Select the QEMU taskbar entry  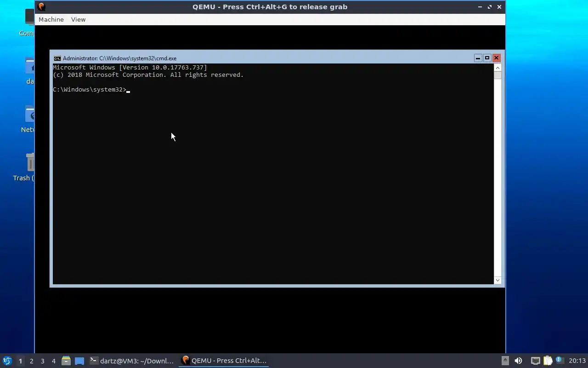[224, 361]
